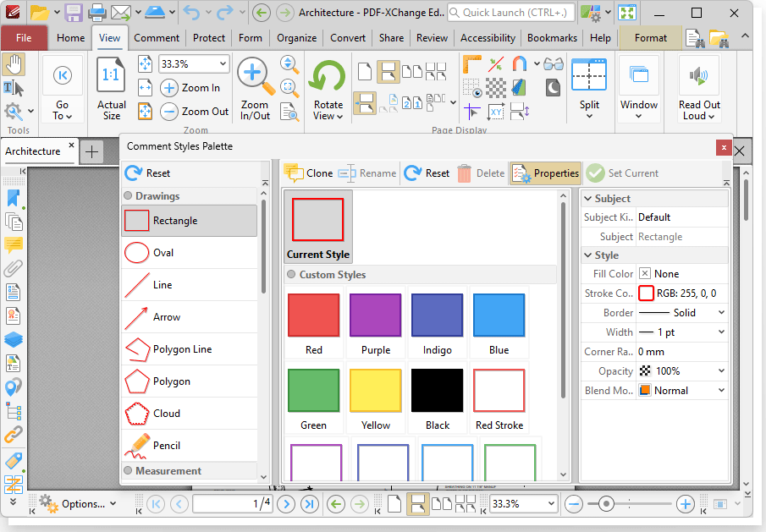Close the Comment Styles Palette

click(x=724, y=147)
